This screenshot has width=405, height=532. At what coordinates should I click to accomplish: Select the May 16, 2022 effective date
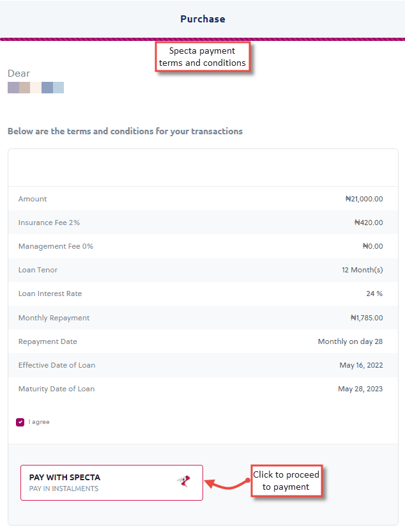(361, 365)
